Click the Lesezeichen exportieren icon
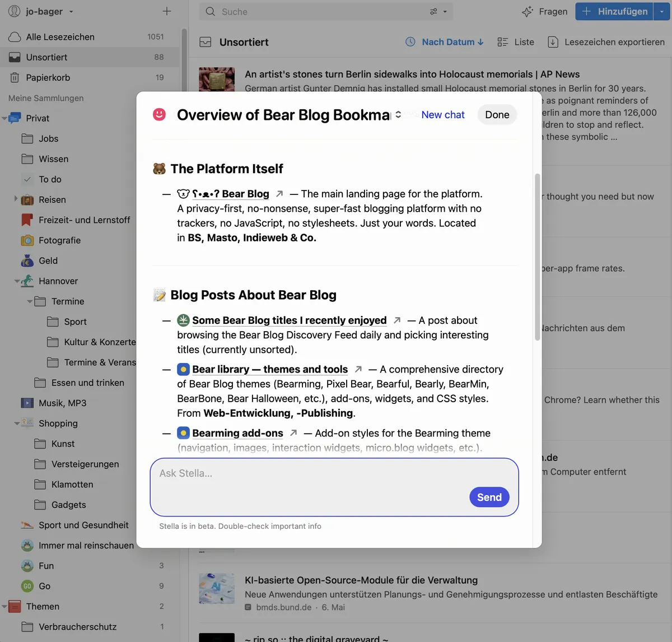The width and height of the screenshot is (672, 642). pyautogui.click(x=553, y=42)
